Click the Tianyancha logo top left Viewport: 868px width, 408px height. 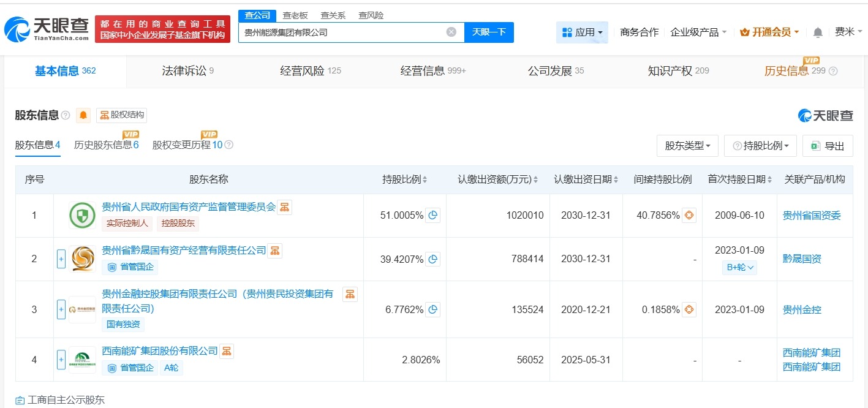[x=46, y=27]
